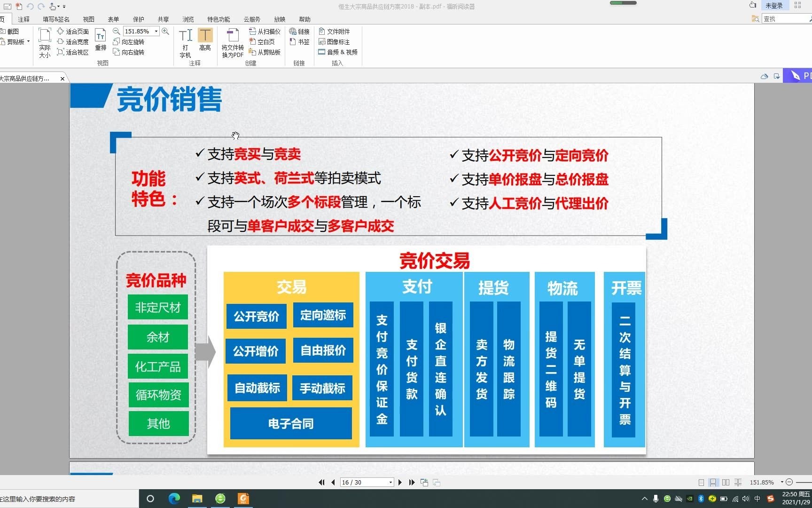Open Microsoft Edge from the taskbar
This screenshot has width=812, height=508.
coord(174,499)
